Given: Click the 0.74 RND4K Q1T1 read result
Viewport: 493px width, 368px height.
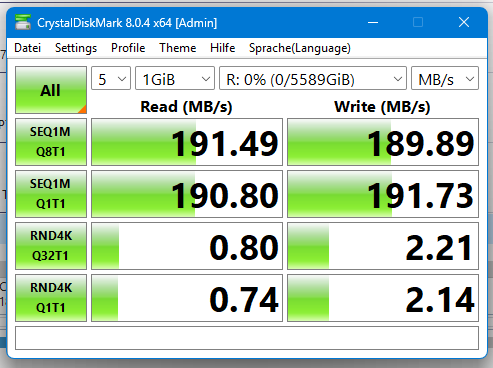Looking at the screenshot, I should pos(187,298).
